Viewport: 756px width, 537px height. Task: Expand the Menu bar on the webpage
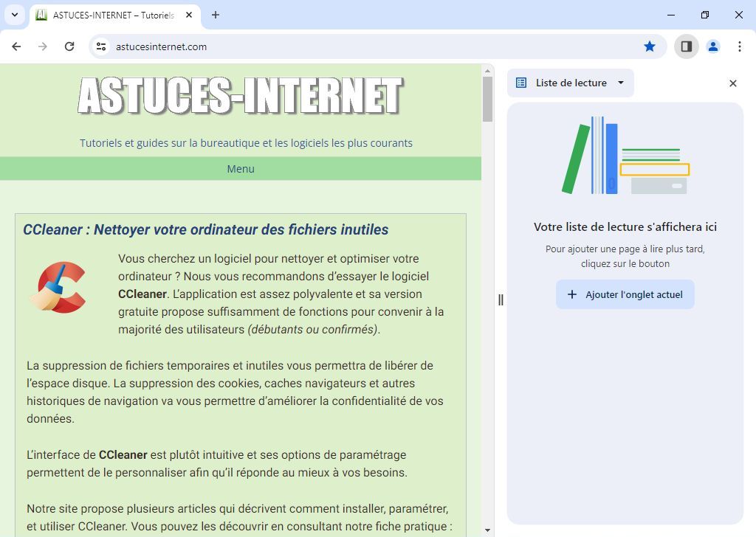241,168
